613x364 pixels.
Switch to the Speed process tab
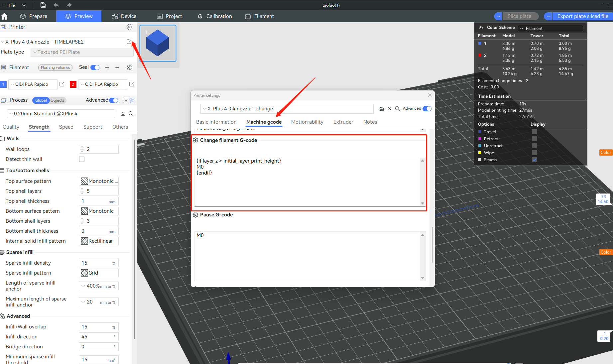pos(66,127)
